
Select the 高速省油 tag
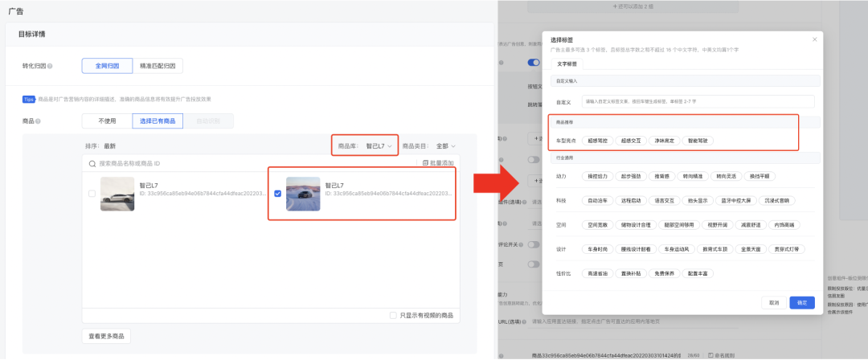(599, 273)
